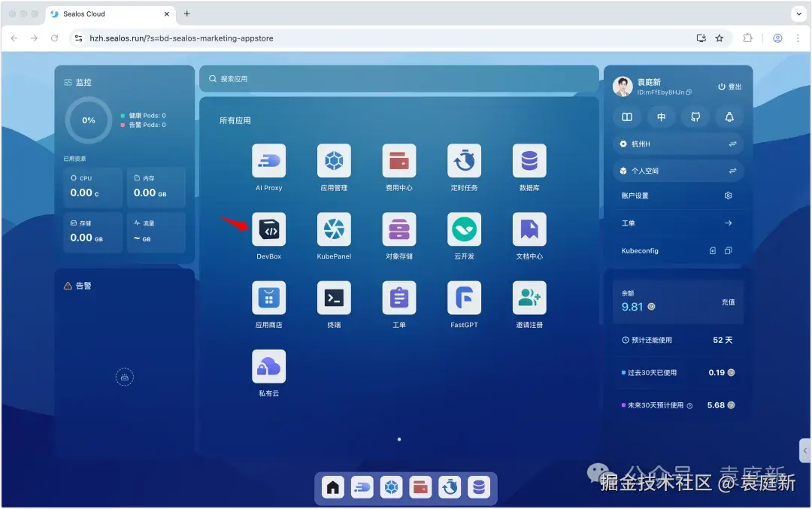
Task: Launch the 云开发 app
Action: click(x=464, y=229)
